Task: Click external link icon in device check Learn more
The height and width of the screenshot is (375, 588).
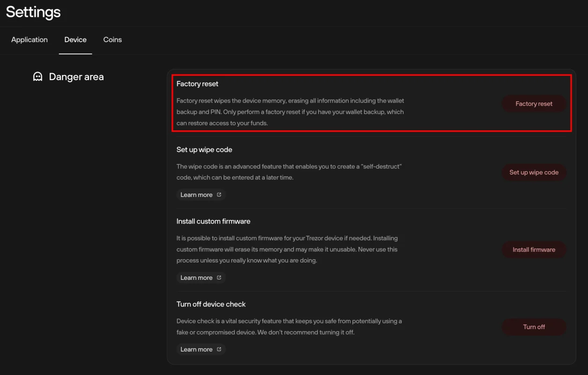Action: coord(219,349)
